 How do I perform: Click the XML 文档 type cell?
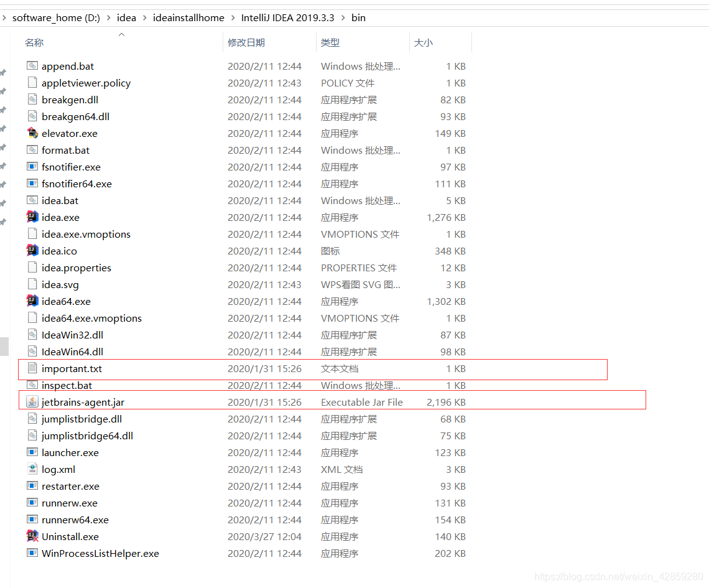(x=342, y=470)
